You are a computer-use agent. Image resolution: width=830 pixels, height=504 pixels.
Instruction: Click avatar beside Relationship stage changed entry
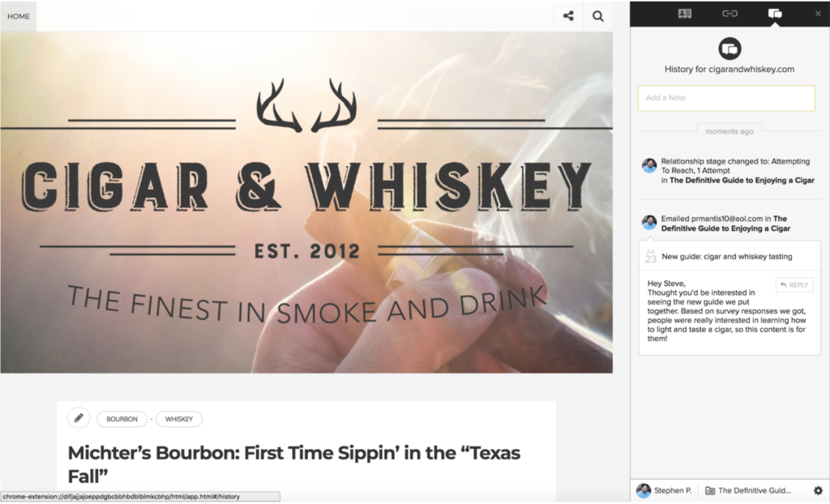649,165
